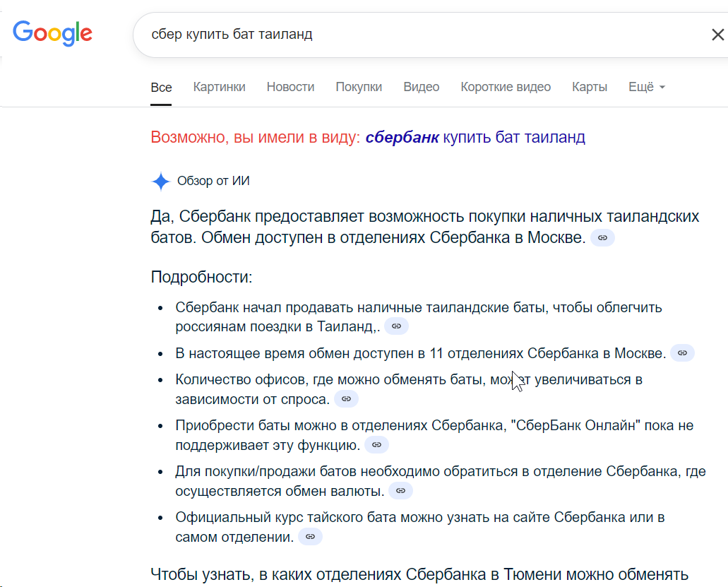Screen dimensions: 728x587
Task: Go to the Покупки tab
Action: [x=359, y=87]
